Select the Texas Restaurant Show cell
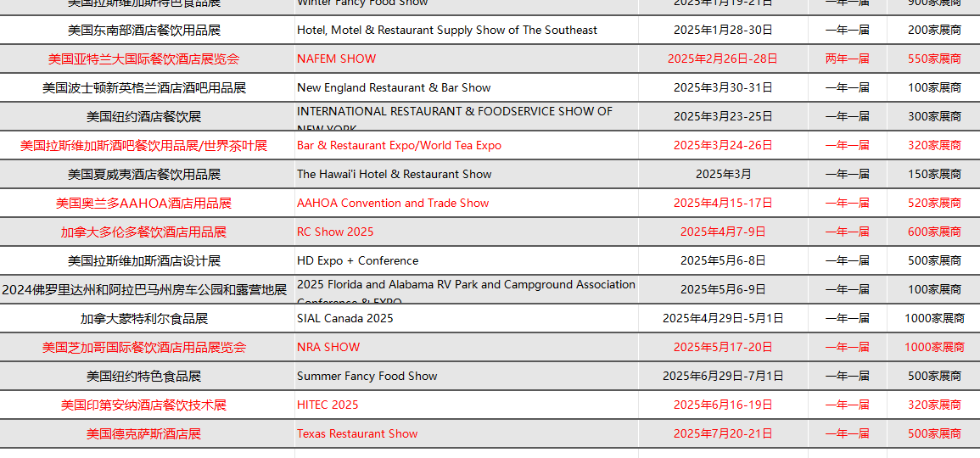The width and height of the screenshot is (980, 458). [357, 433]
